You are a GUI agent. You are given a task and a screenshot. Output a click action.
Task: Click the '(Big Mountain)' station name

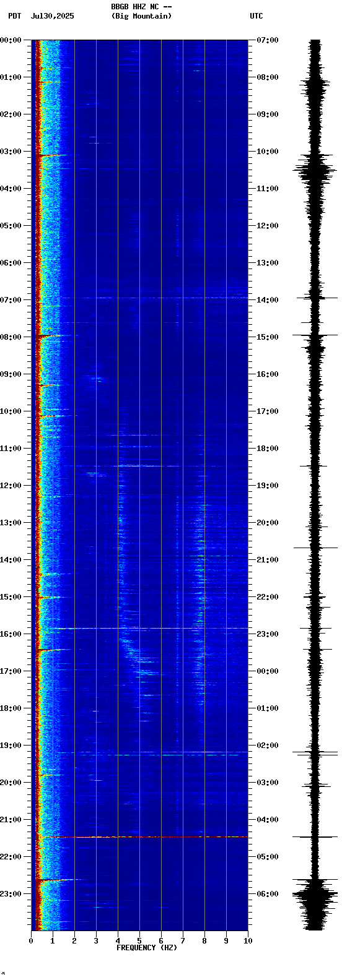pyautogui.click(x=141, y=16)
